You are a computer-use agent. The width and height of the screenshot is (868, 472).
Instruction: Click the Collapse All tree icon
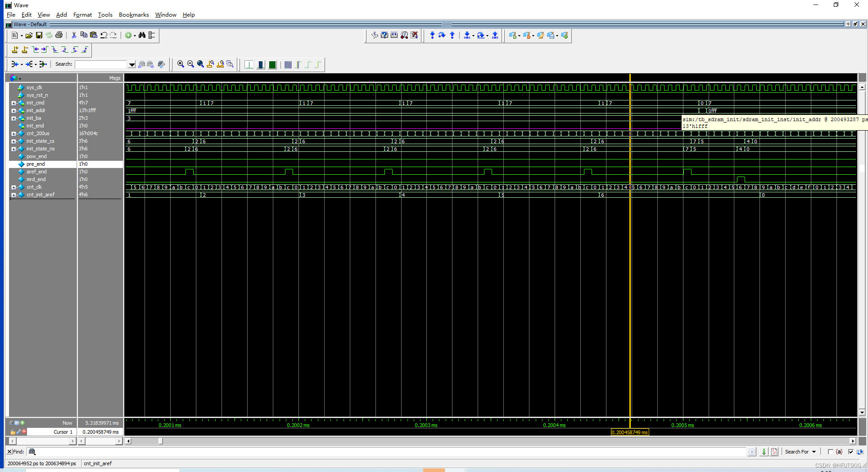click(152, 35)
